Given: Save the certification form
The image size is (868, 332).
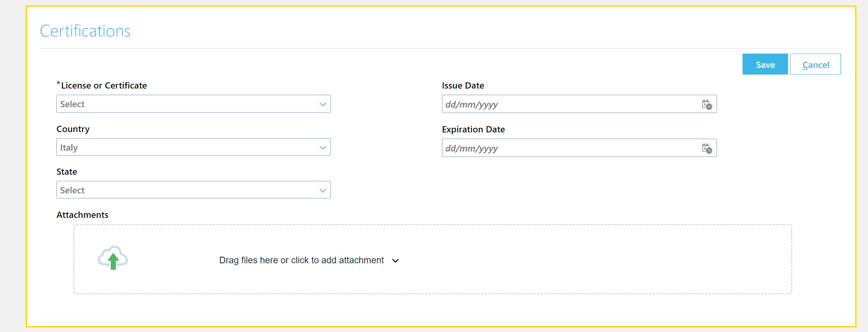Looking at the screenshot, I should pyautogui.click(x=765, y=64).
